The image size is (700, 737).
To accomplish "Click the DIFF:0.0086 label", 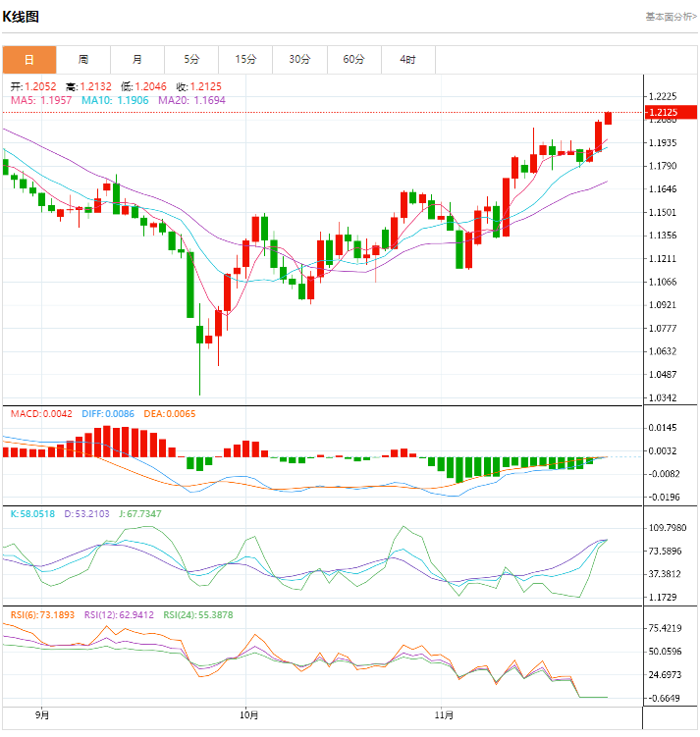I will tap(108, 414).
